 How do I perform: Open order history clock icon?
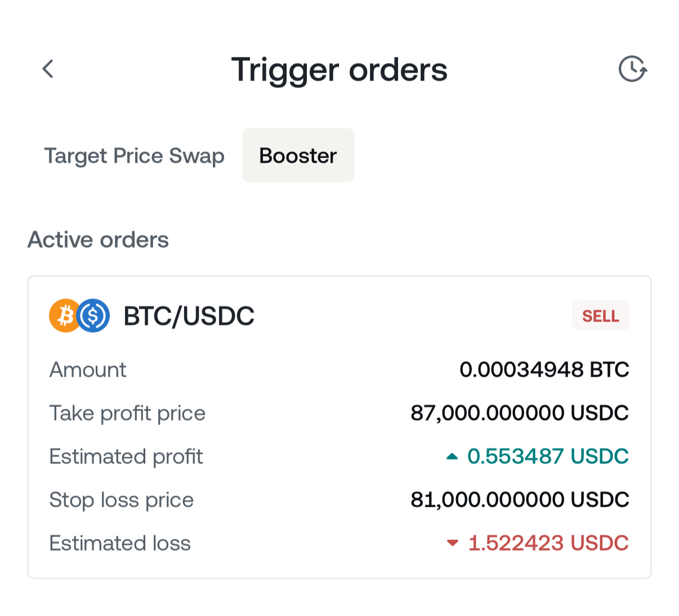(632, 69)
